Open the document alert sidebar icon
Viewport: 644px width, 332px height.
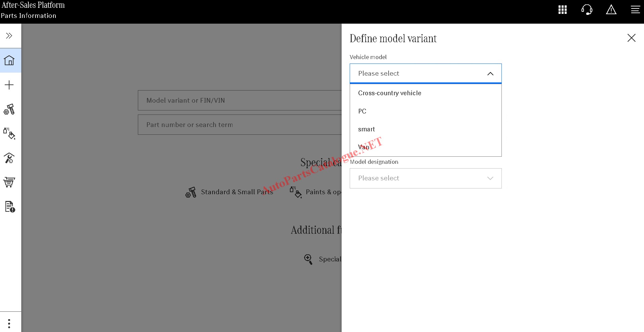10,207
